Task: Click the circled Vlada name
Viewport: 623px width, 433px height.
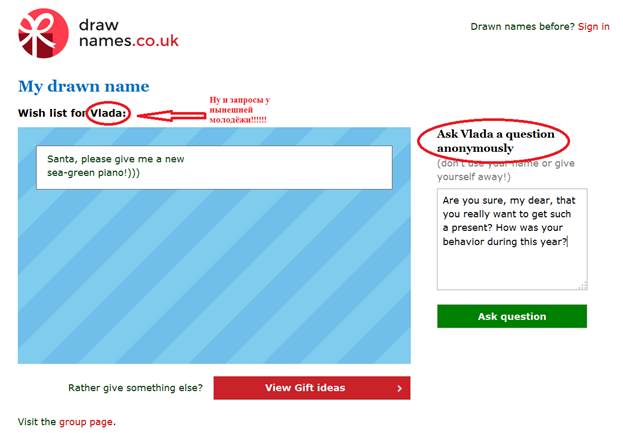Action: pos(108,114)
